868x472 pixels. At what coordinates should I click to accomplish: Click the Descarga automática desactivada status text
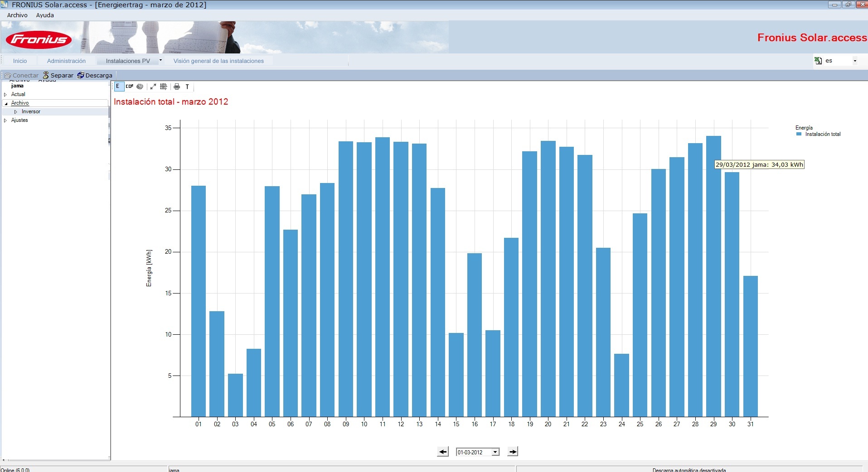(x=689, y=470)
